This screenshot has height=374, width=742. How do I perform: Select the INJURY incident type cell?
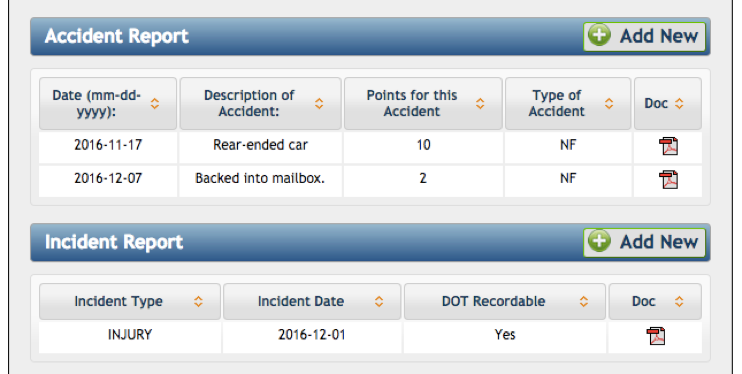pos(130,335)
